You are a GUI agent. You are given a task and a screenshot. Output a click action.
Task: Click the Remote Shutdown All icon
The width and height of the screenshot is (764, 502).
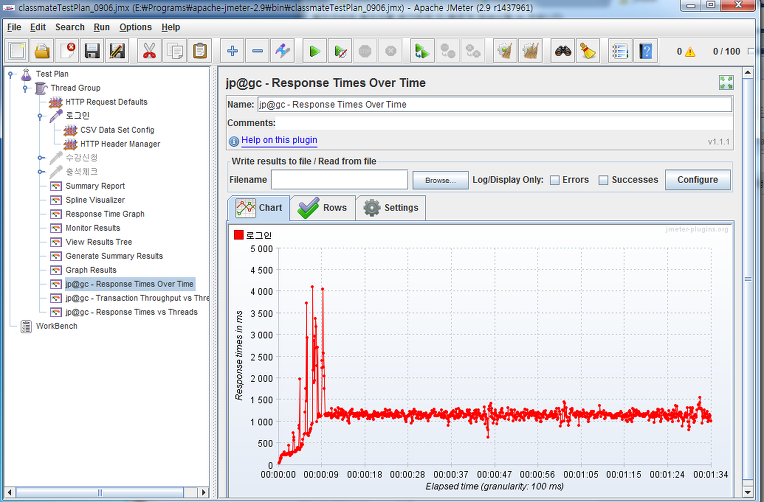[x=473, y=51]
